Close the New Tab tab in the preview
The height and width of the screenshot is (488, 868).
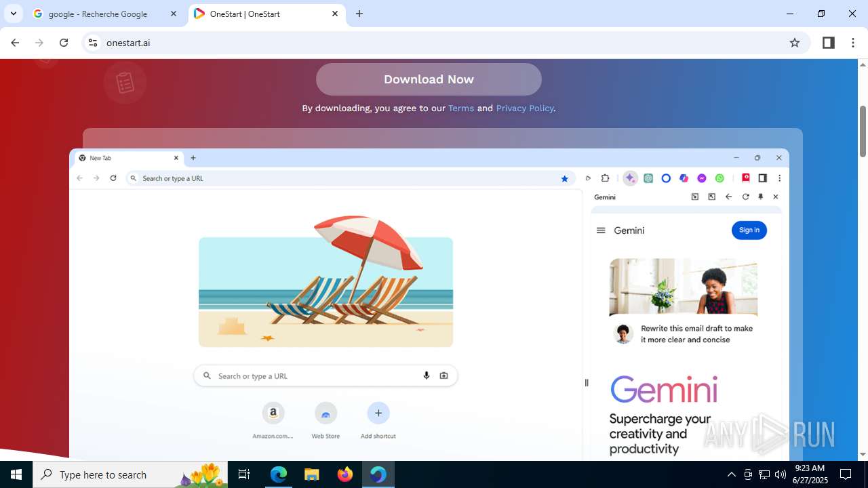pos(176,158)
